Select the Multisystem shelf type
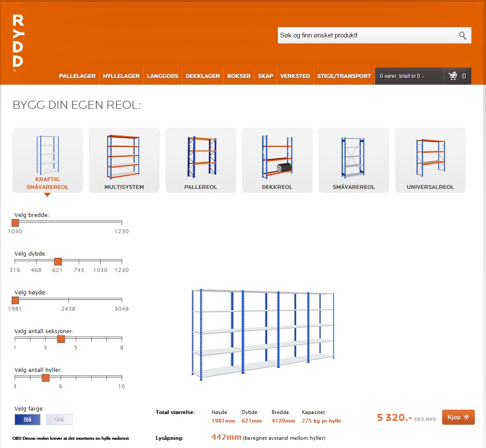 click(x=124, y=160)
